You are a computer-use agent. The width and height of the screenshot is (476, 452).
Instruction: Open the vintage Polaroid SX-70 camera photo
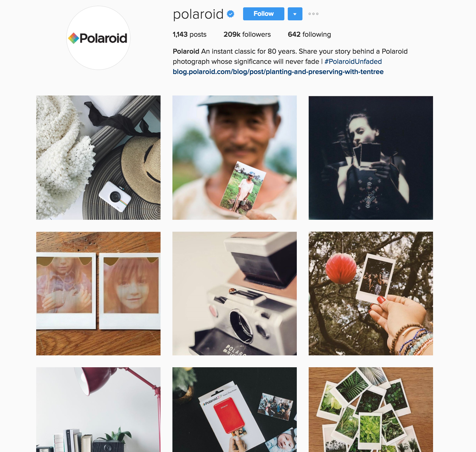[235, 293]
